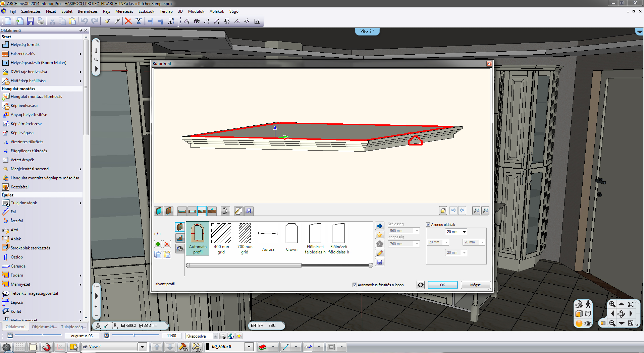Expand the 00_Fólia 0 layer dropdown
644x353 pixels.
click(249, 347)
